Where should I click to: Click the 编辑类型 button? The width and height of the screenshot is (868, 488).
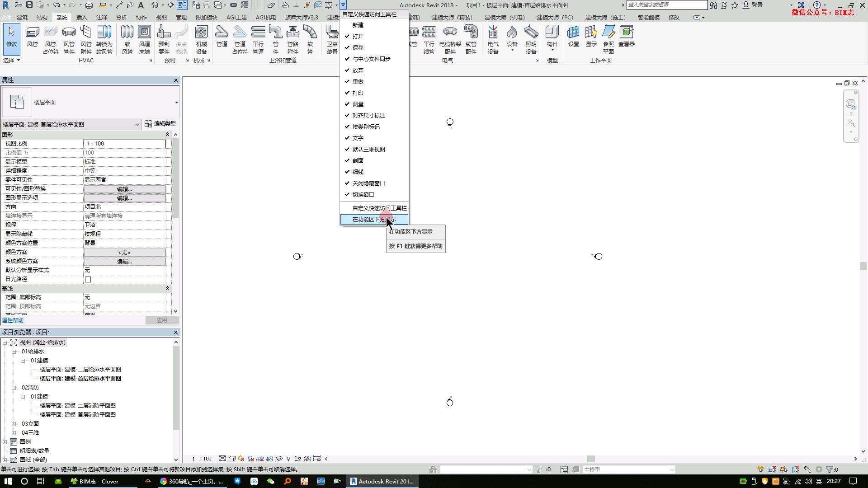coord(160,124)
